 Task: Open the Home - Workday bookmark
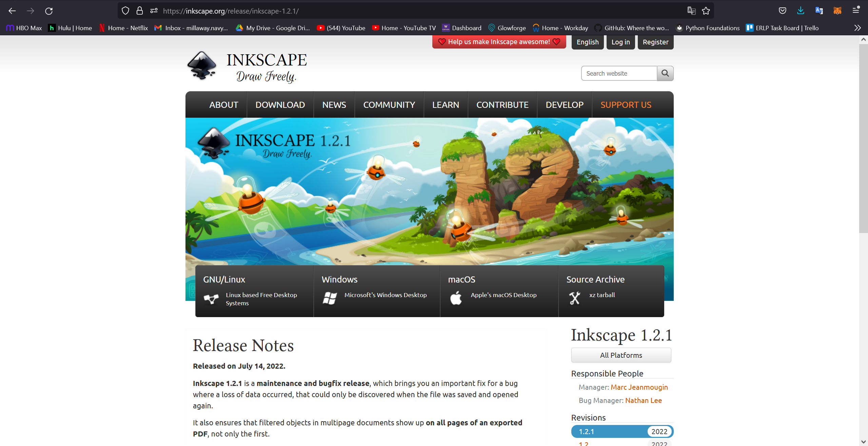560,28
